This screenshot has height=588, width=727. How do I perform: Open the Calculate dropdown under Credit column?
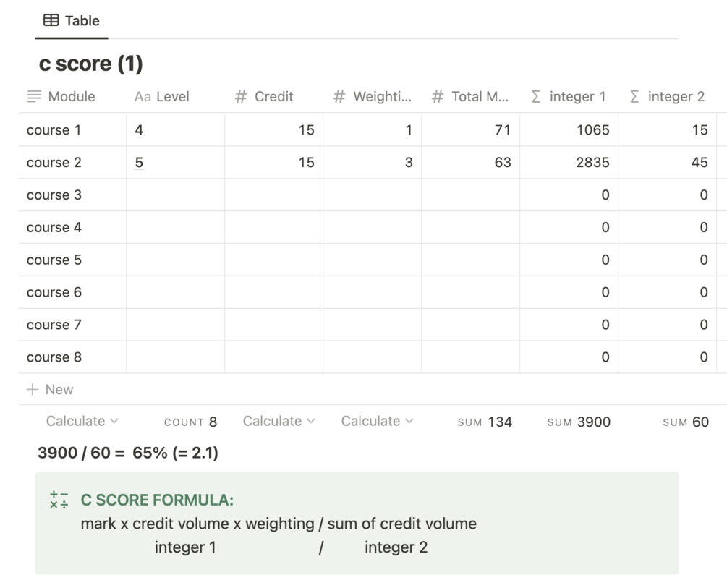279,421
